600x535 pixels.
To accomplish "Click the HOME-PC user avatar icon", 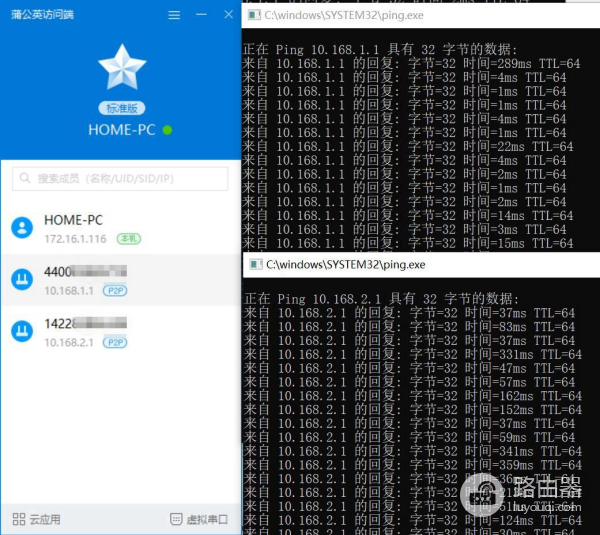I will (22, 228).
